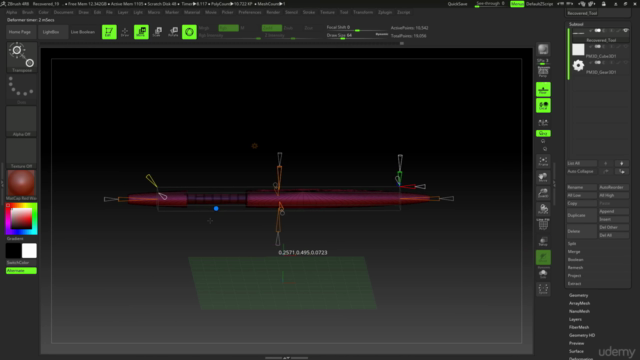Open the Alpha menu

tap(11, 12)
